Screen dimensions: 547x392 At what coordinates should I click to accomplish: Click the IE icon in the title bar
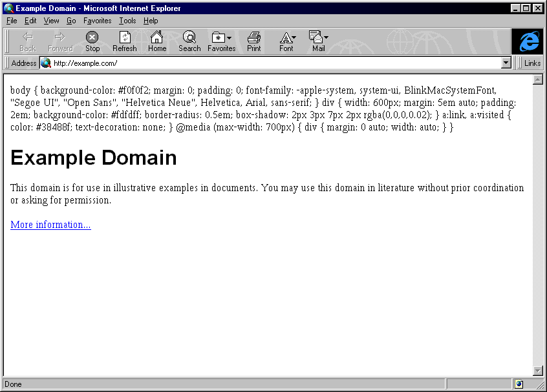(x=8, y=8)
